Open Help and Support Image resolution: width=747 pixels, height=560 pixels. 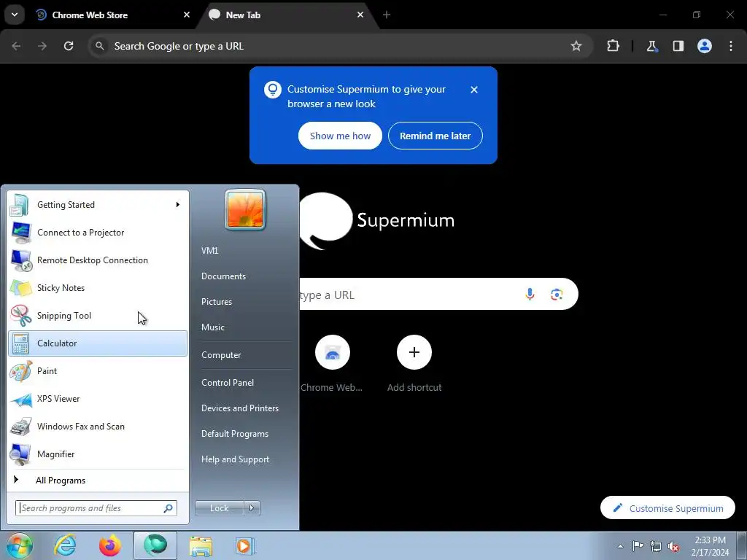pos(236,459)
